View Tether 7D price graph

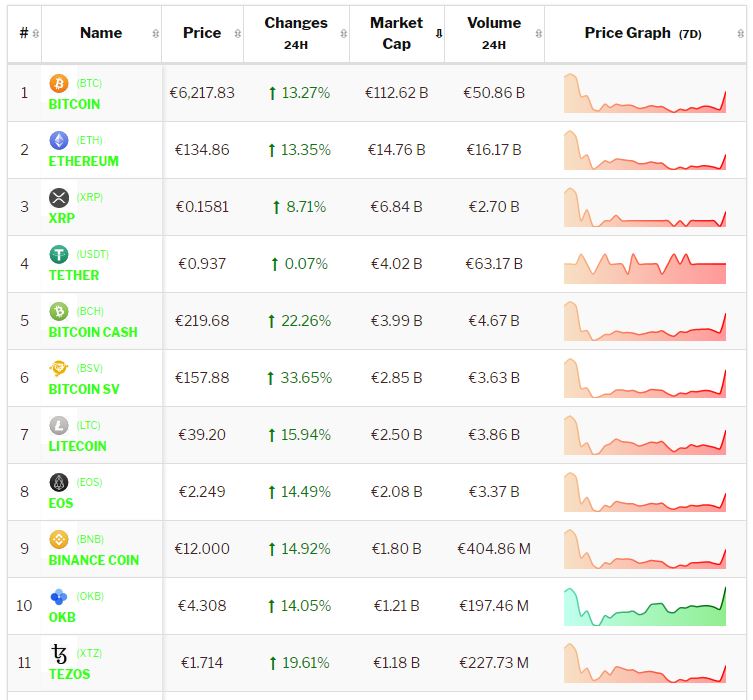pyautogui.click(x=644, y=264)
